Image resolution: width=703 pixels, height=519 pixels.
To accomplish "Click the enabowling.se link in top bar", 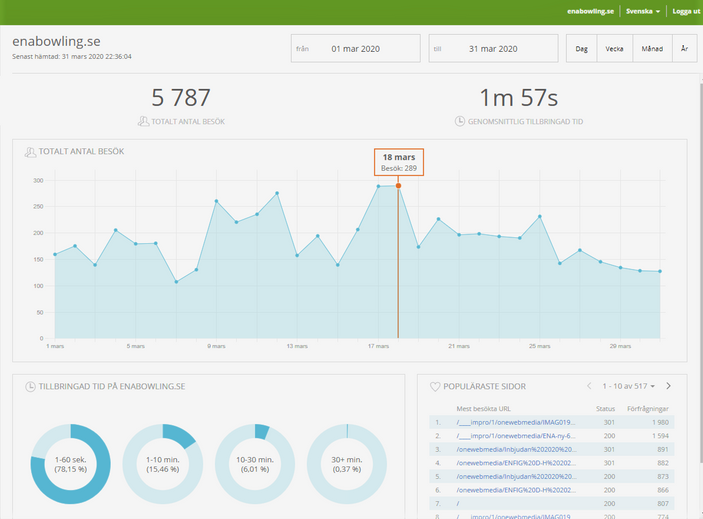I will [x=590, y=11].
